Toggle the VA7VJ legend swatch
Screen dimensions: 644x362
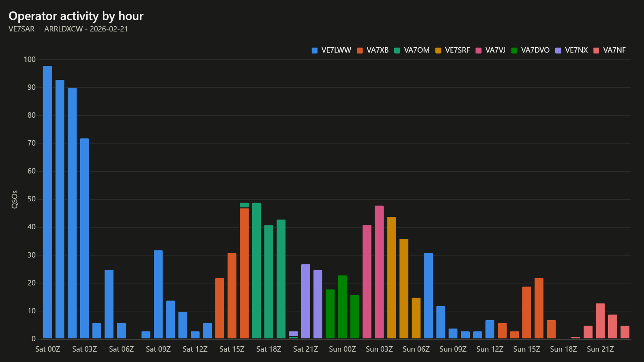478,50
